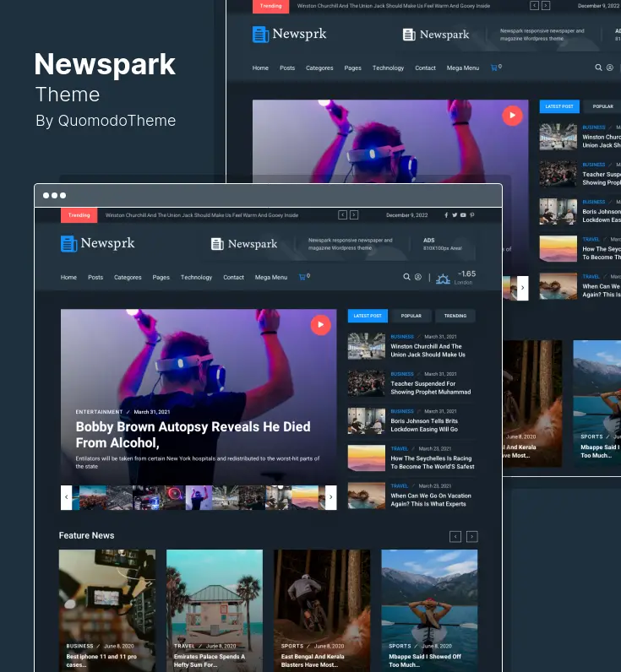The image size is (621, 672).
Task: Click the white Newspark logo in front window ad banner
Action: (x=244, y=244)
